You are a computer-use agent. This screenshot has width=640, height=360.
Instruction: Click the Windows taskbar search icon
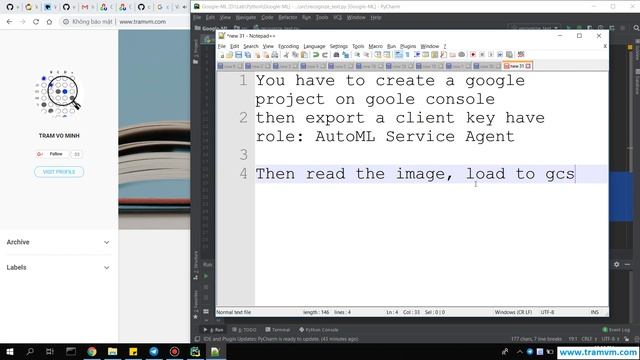30,351
